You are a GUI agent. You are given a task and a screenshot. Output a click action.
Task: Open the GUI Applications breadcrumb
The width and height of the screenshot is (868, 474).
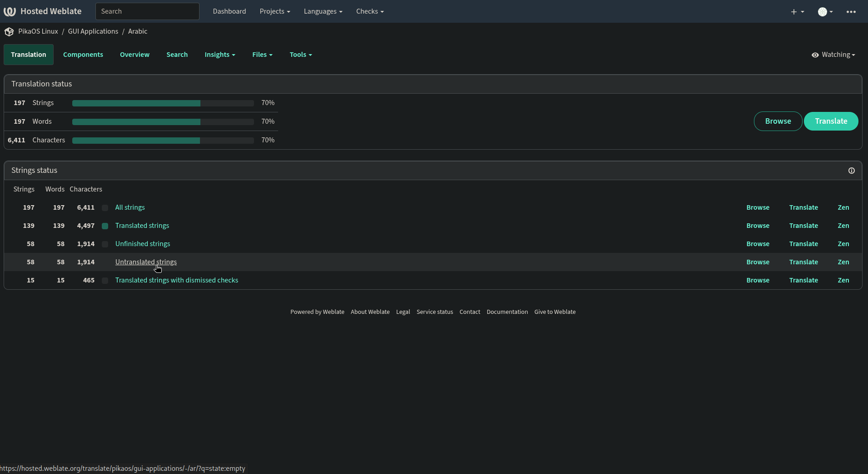point(93,31)
